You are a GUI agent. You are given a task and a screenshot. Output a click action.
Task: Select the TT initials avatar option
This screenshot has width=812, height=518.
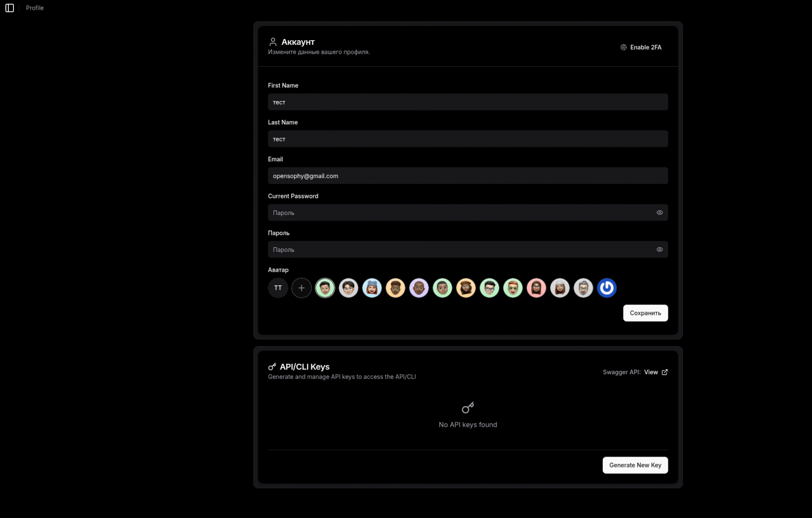pyautogui.click(x=278, y=288)
